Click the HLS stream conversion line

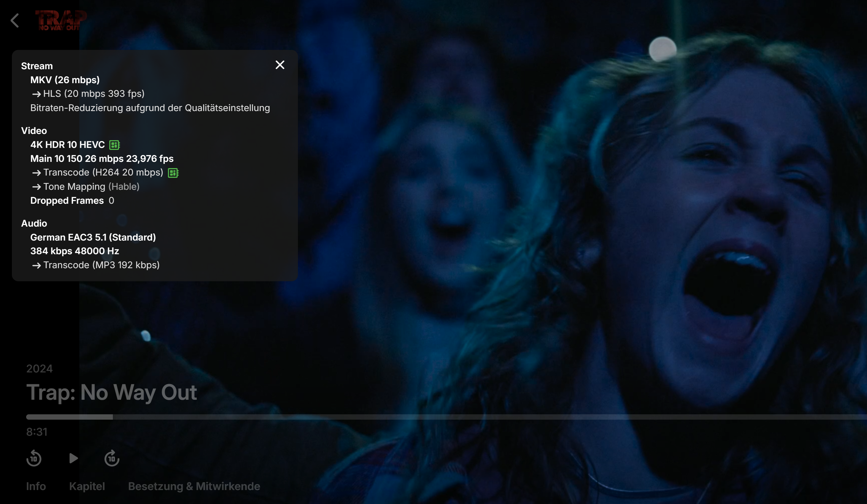[94, 94]
